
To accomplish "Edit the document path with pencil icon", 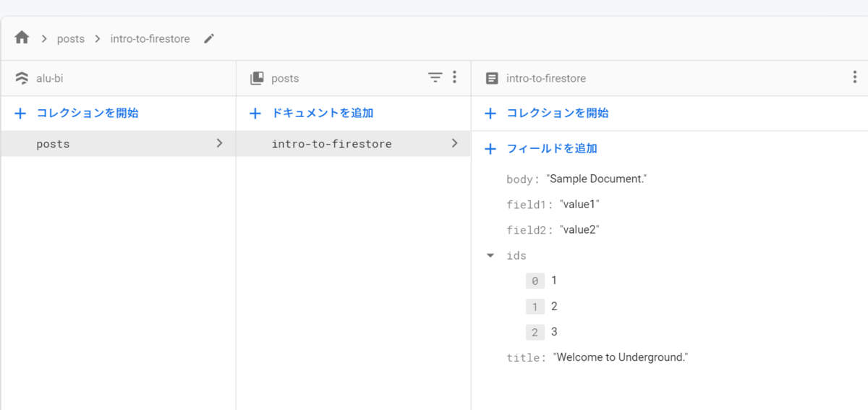I will point(209,38).
